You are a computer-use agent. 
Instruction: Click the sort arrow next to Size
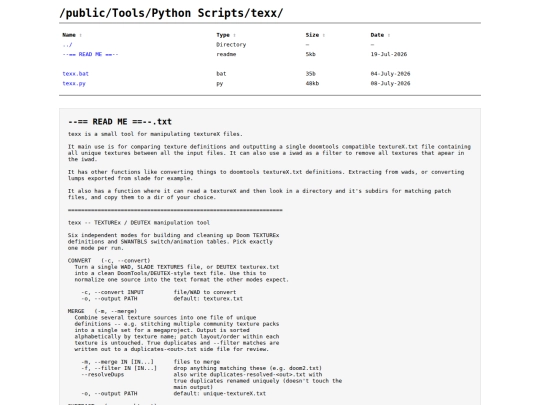324,35
